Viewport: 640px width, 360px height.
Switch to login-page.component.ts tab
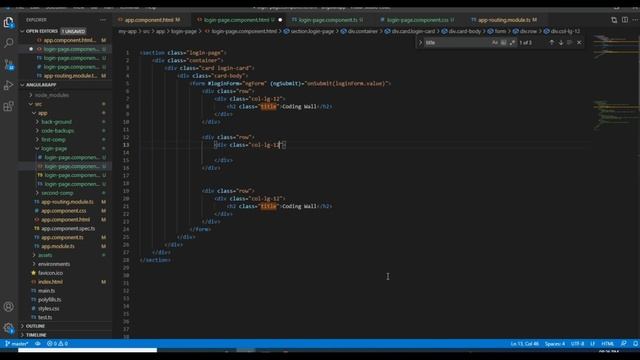pyautogui.click(x=327, y=20)
